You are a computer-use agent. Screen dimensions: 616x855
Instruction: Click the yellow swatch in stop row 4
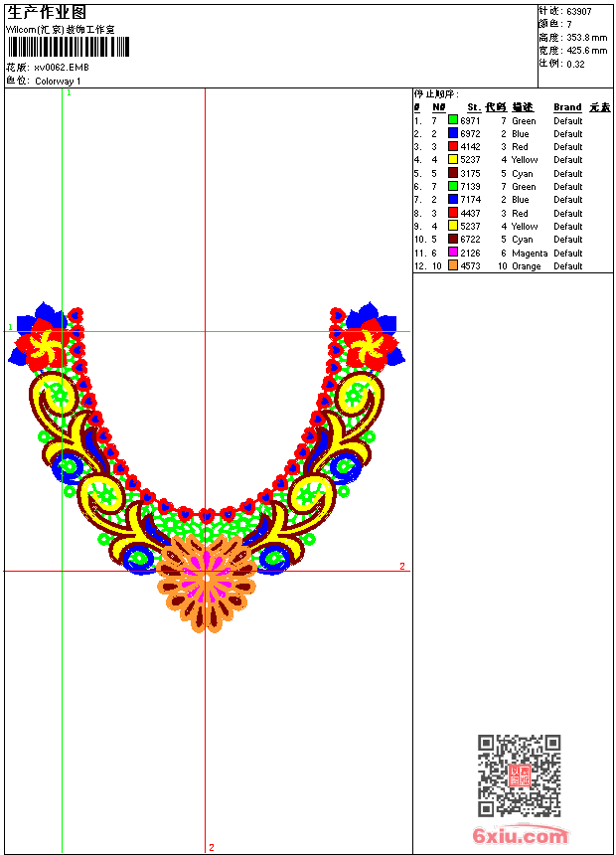(453, 160)
